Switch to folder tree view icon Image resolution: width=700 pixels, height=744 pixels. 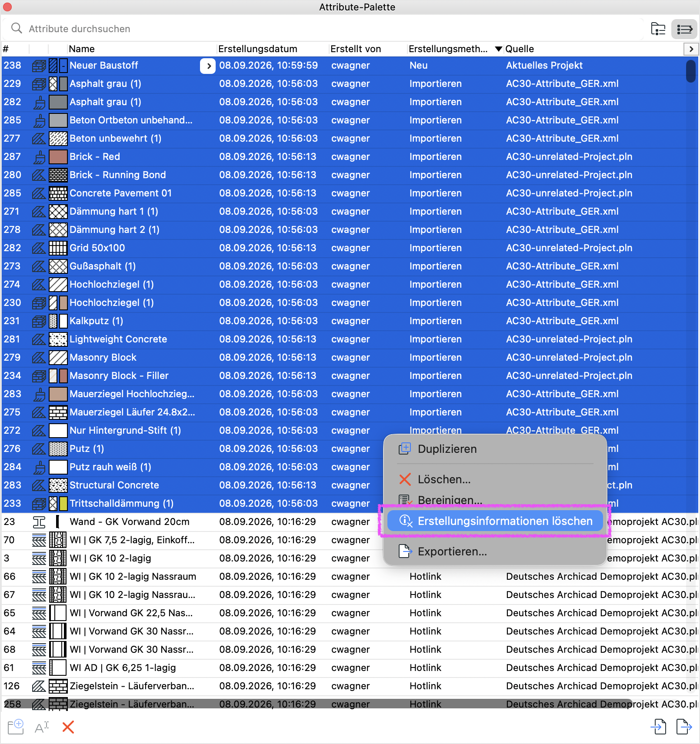tap(658, 29)
